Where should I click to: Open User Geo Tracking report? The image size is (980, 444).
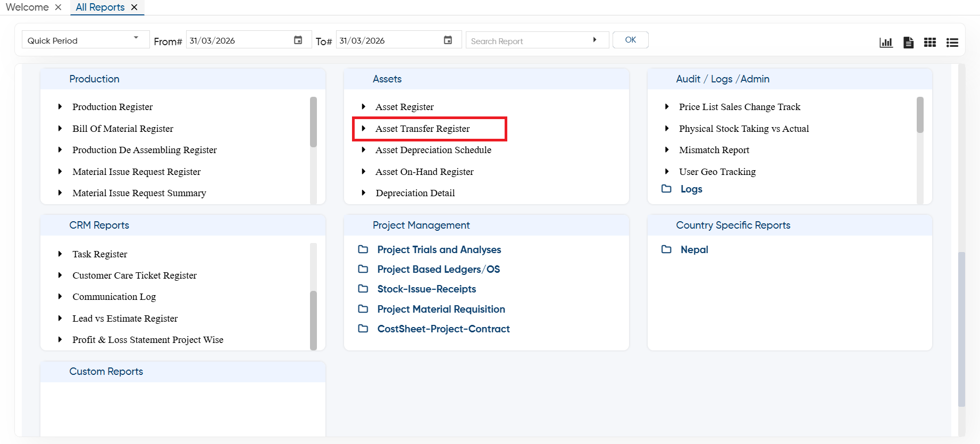[x=717, y=172]
